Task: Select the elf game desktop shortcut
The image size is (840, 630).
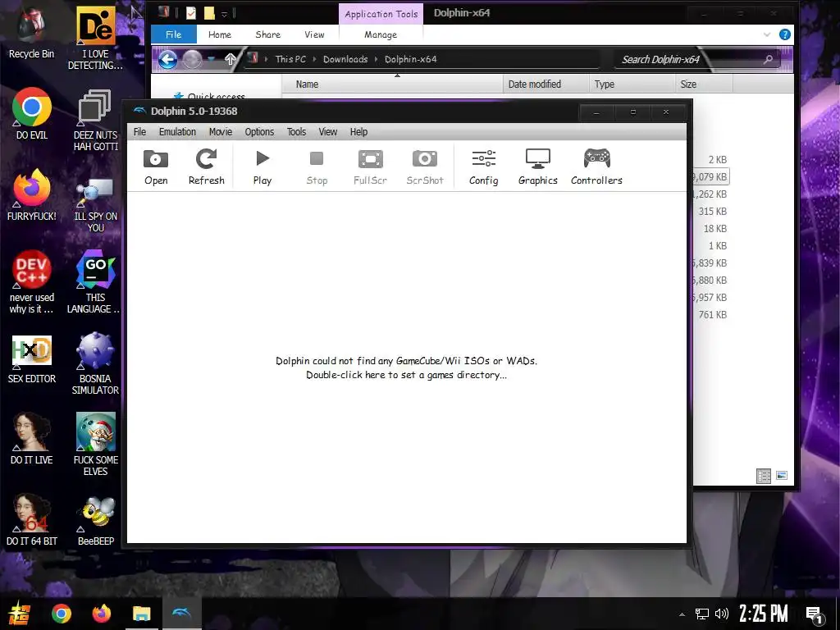Action: click(95, 445)
